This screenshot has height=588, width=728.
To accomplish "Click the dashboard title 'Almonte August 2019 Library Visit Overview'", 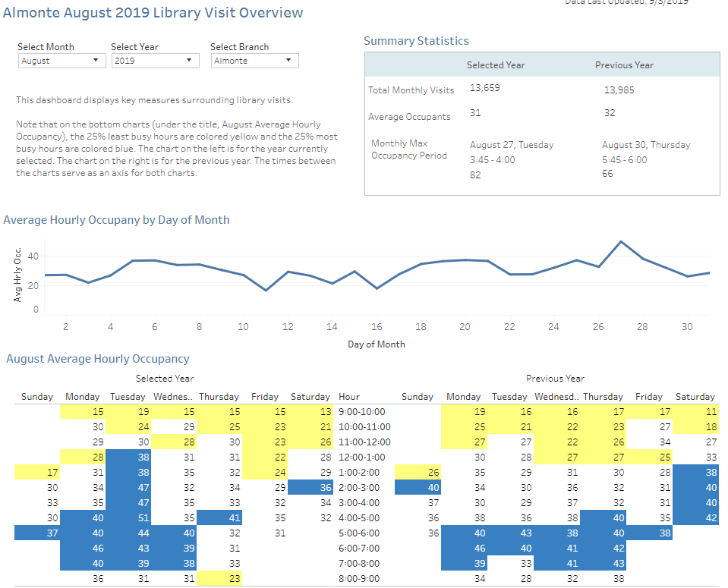I will tap(153, 13).
